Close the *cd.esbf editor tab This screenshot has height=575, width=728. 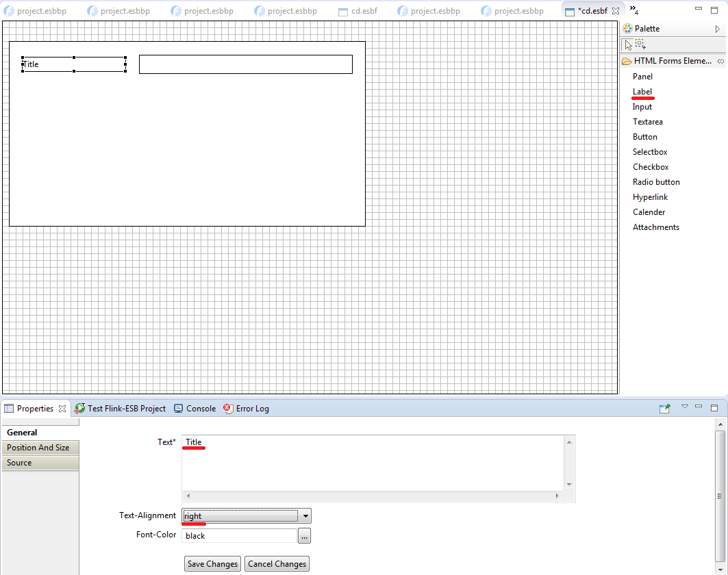pyautogui.click(x=615, y=11)
